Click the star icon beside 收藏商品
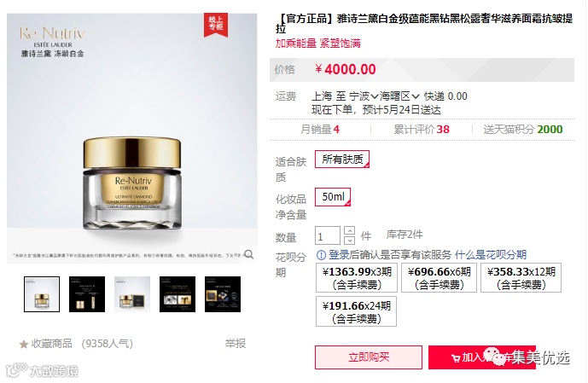The height and width of the screenshot is (383, 588). [x=24, y=344]
